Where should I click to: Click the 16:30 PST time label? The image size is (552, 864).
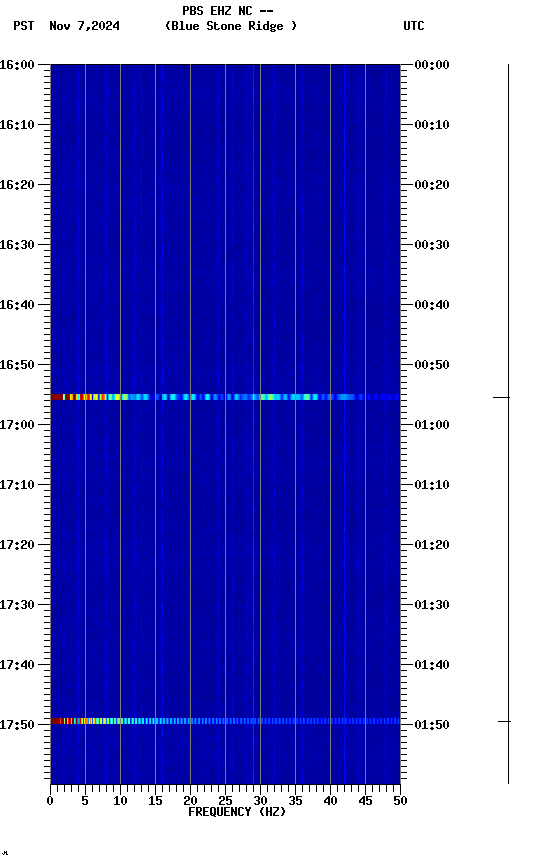[17, 245]
